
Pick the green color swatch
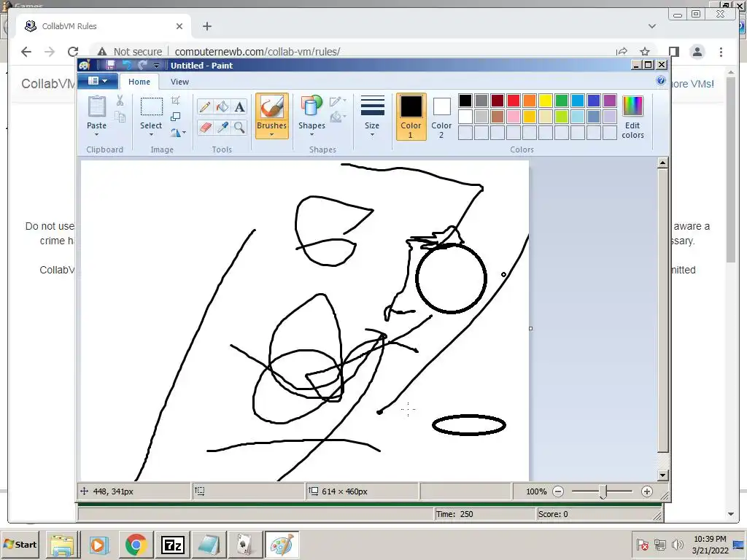tap(562, 101)
